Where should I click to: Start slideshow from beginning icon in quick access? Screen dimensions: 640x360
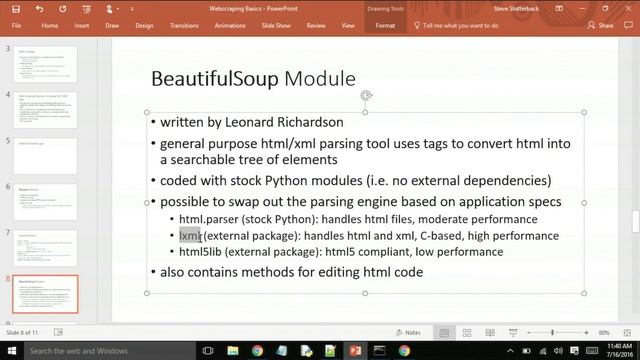(x=86, y=9)
